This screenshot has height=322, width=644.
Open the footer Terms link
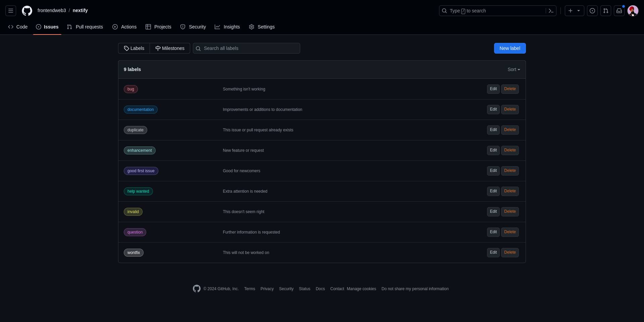250,289
